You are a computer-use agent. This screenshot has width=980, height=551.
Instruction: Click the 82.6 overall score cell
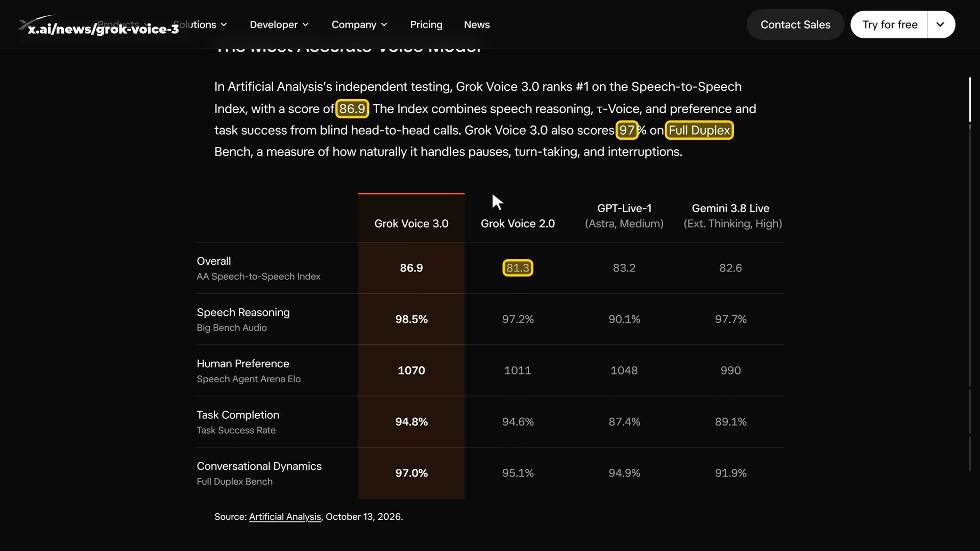(730, 268)
